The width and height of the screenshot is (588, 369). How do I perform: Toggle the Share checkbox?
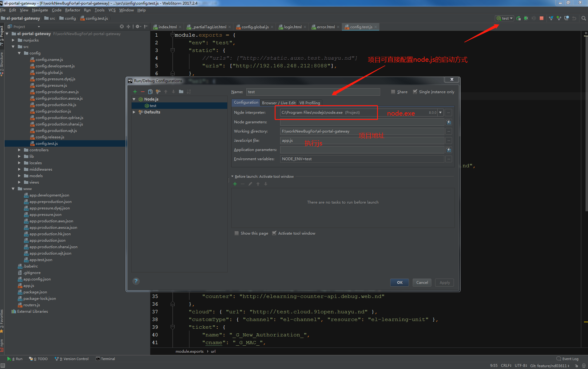(393, 92)
